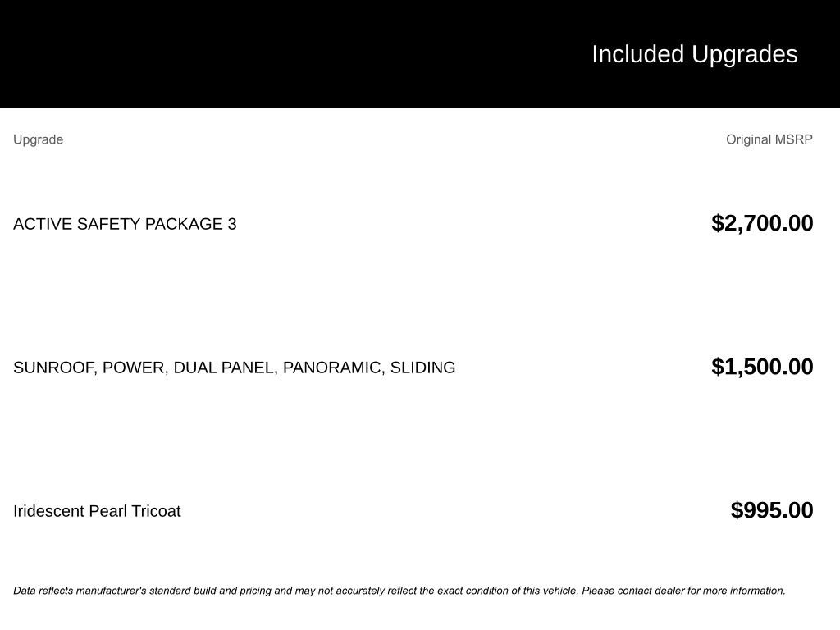Click the $2,700.00 price value
The image size is (840, 630).
coord(762,223)
